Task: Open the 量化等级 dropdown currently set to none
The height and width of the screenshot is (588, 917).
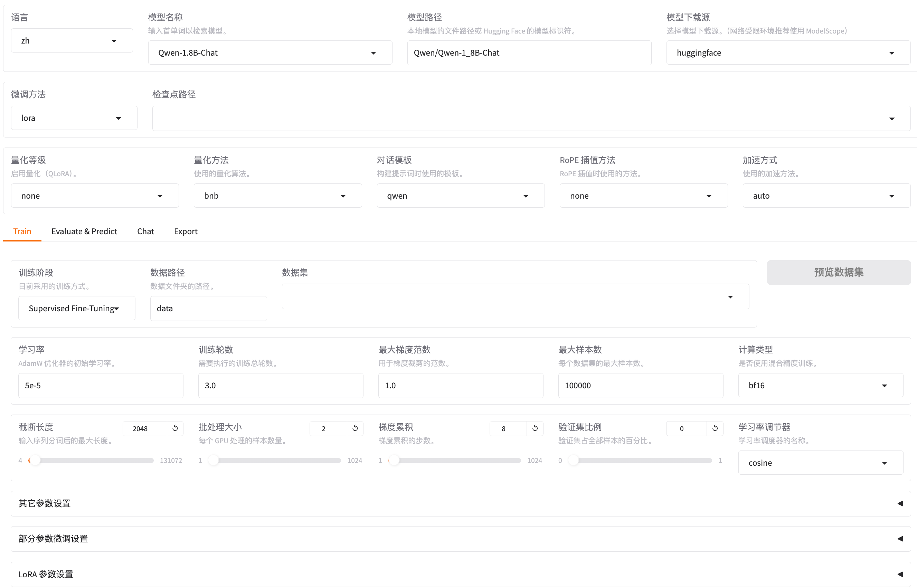Action: point(160,196)
